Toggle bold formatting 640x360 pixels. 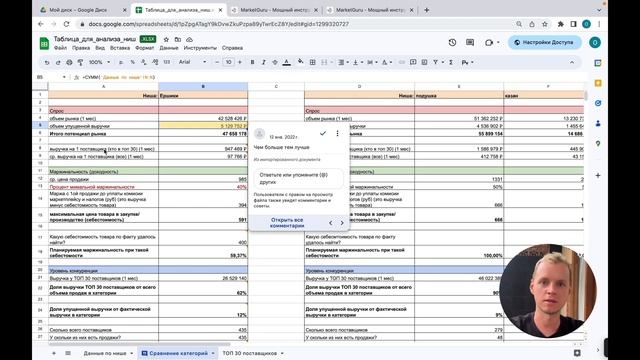point(252,62)
